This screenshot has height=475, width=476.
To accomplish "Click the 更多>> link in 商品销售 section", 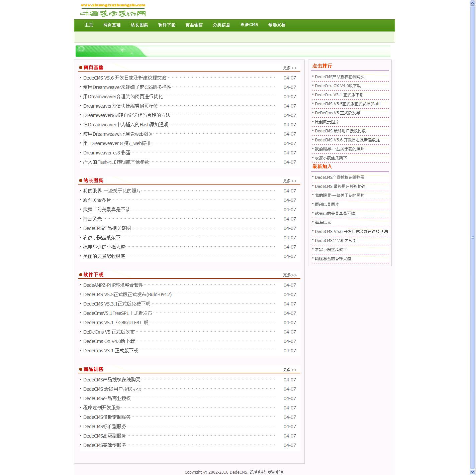I will pyautogui.click(x=290, y=370).
